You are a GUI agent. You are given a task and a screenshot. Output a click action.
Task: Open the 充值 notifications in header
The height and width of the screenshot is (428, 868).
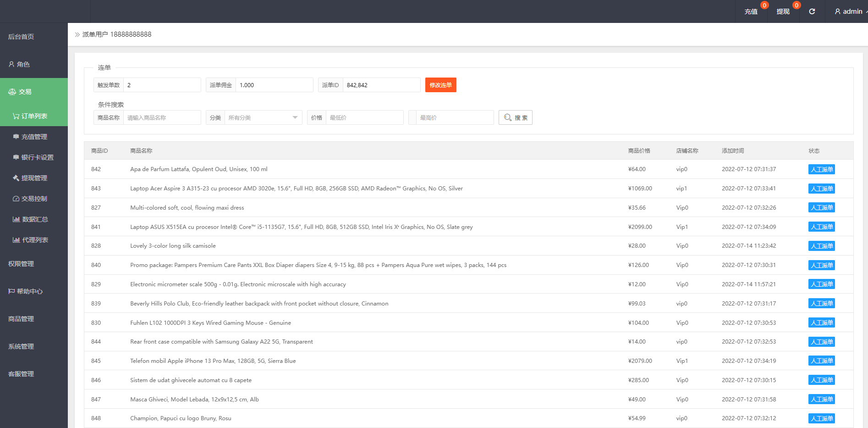click(751, 11)
